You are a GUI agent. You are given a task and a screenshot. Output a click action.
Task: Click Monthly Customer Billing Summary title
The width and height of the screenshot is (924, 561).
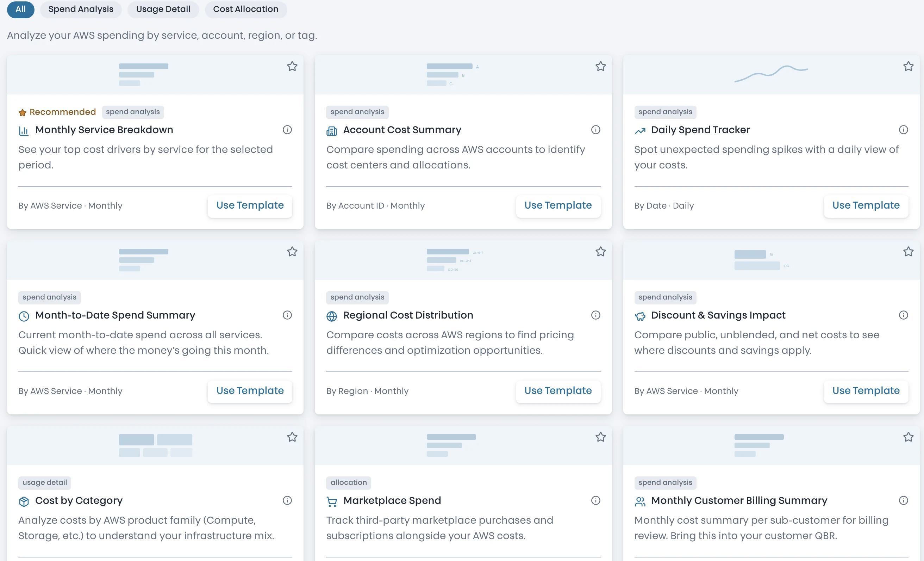739,501
